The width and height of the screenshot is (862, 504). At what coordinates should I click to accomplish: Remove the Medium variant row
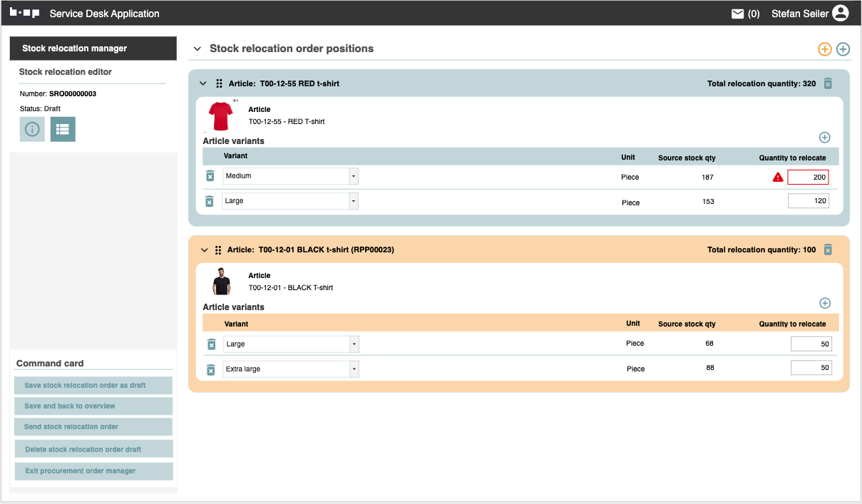tap(210, 176)
